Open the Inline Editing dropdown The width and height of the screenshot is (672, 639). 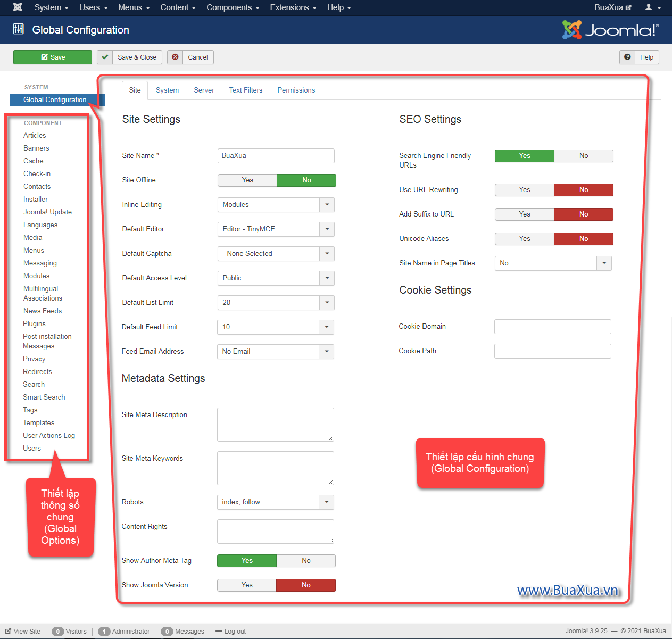click(276, 205)
